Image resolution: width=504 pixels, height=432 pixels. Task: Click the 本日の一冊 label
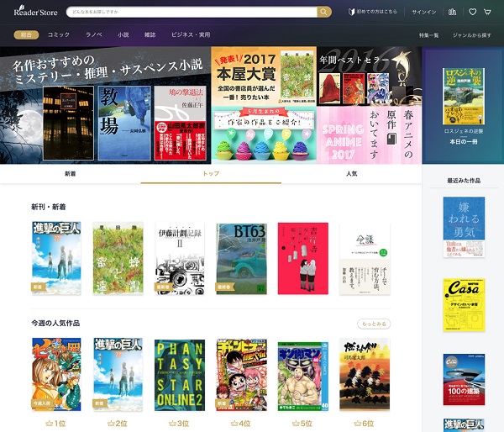point(464,141)
